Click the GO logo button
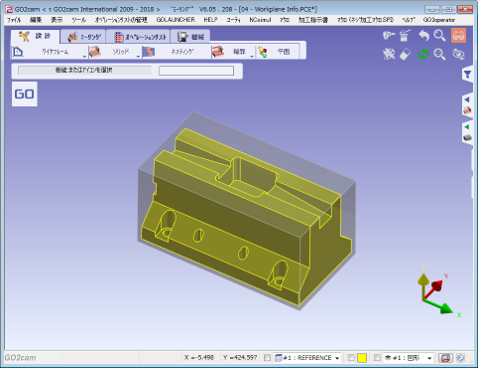Screen dimensions: 478x368 click(24, 94)
